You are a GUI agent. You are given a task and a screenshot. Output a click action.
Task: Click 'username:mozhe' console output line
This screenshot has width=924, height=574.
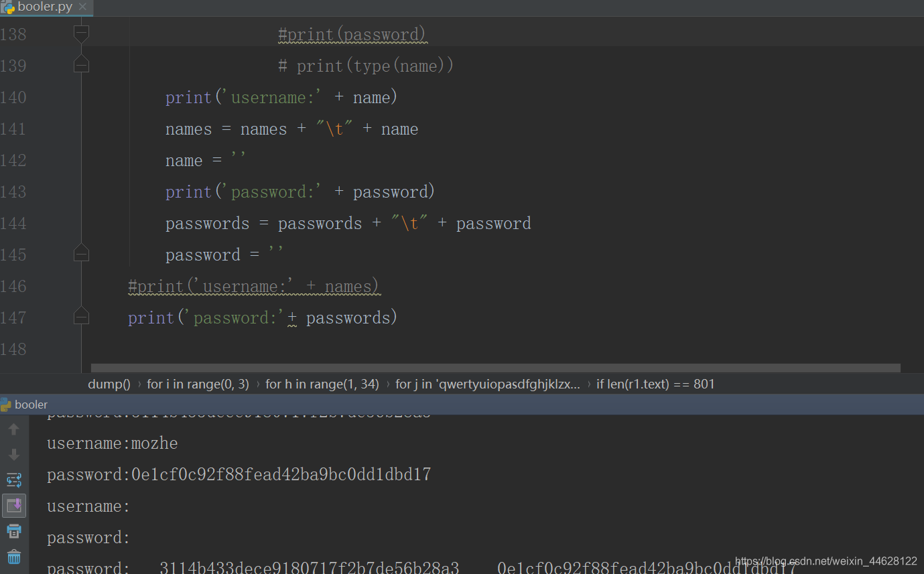112,443
